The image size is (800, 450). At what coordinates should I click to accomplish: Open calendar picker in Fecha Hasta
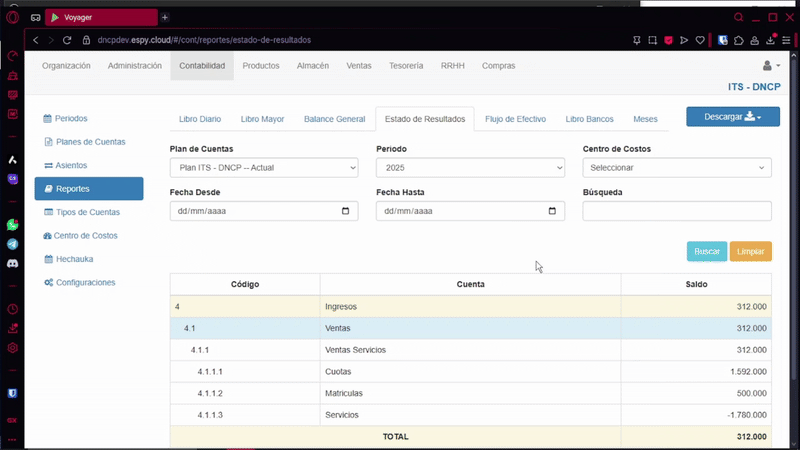point(552,211)
